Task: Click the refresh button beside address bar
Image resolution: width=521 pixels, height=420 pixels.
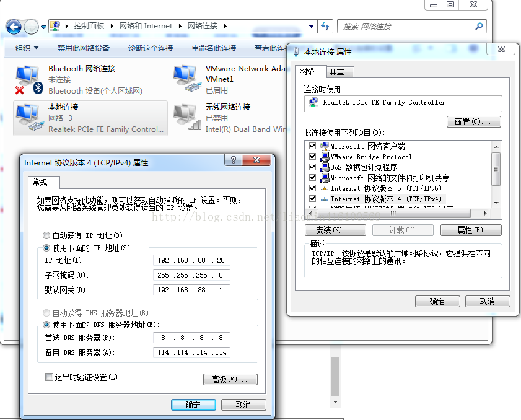Action: pyautogui.click(x=325, y=26)
